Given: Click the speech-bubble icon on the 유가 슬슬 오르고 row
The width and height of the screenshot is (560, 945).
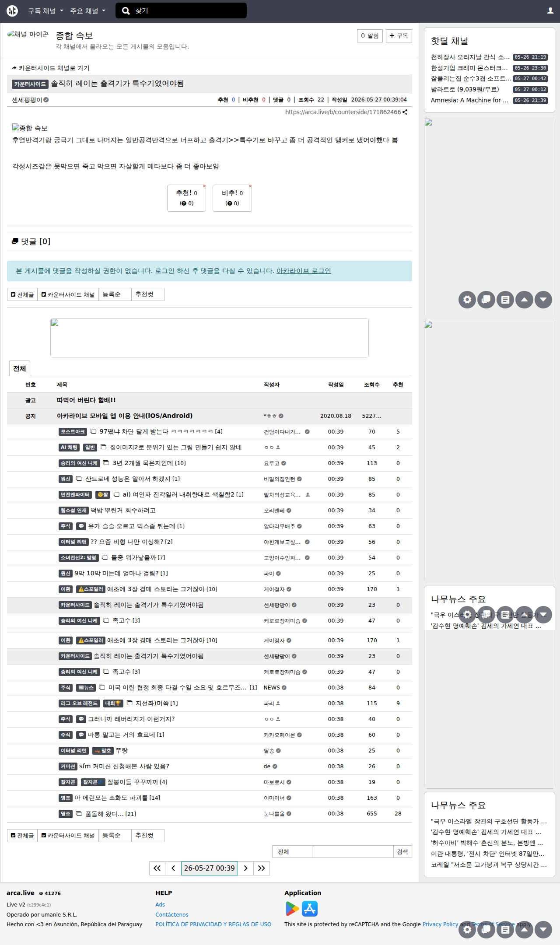Looking at the screenshot, I should click(x=81, y=526).
